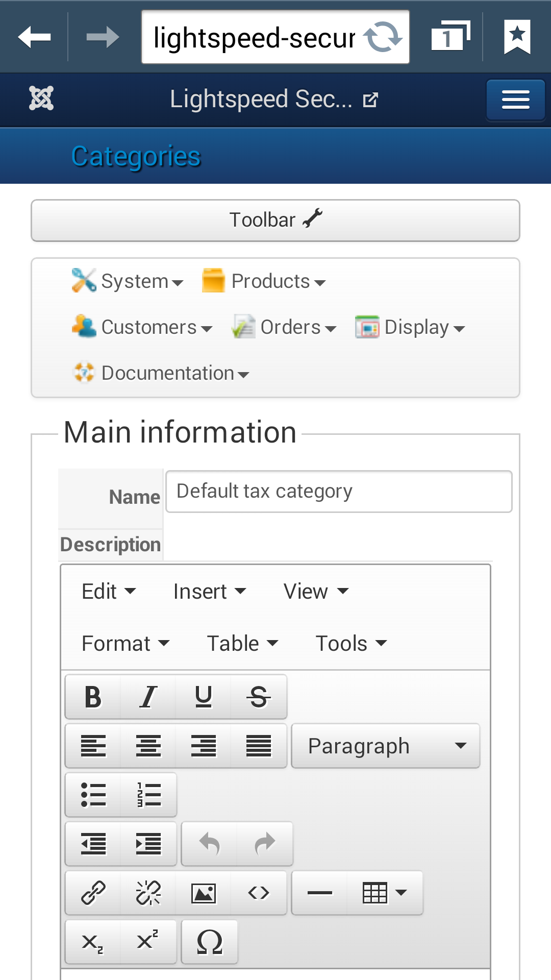This screenshot has width=551, height=980.
Task: Click the insert image icon
Action: coord(203,893)
